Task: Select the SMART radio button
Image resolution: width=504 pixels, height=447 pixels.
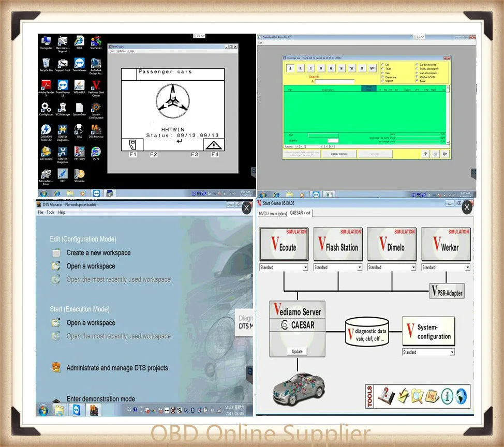Action: (x=383, y=81)
